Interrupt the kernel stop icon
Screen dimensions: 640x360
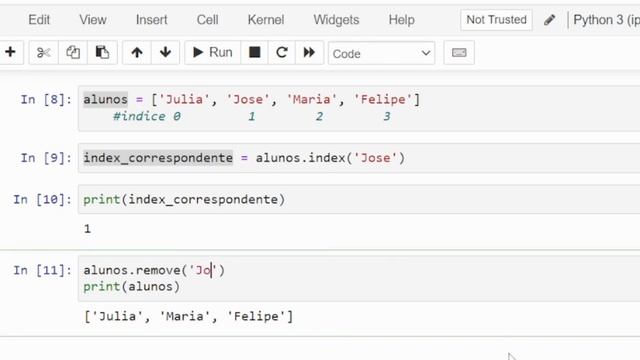(254, 52)
